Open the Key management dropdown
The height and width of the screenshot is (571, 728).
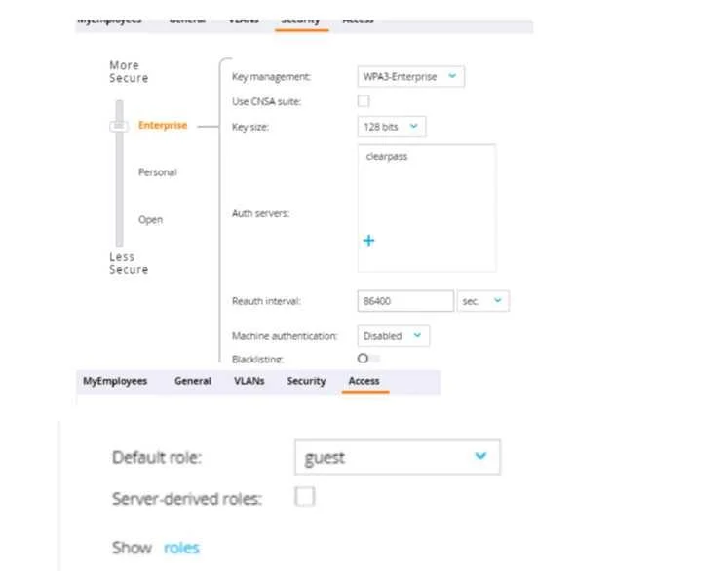point(411,77)
